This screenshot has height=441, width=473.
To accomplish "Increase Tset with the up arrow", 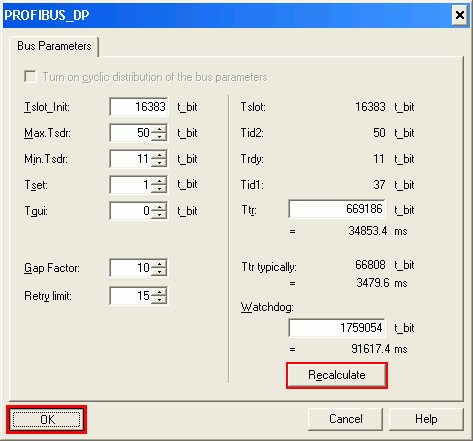I will [x=159, y=181].
